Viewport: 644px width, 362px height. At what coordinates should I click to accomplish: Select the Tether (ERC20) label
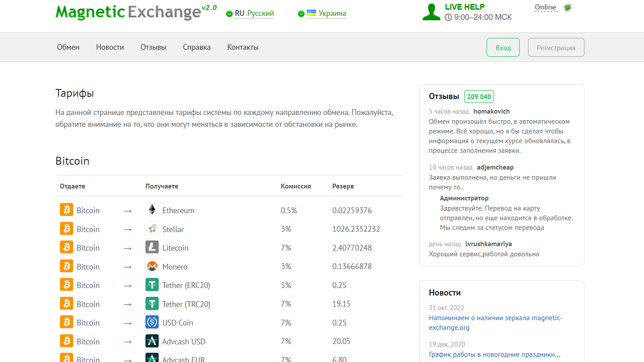(186, 285)
